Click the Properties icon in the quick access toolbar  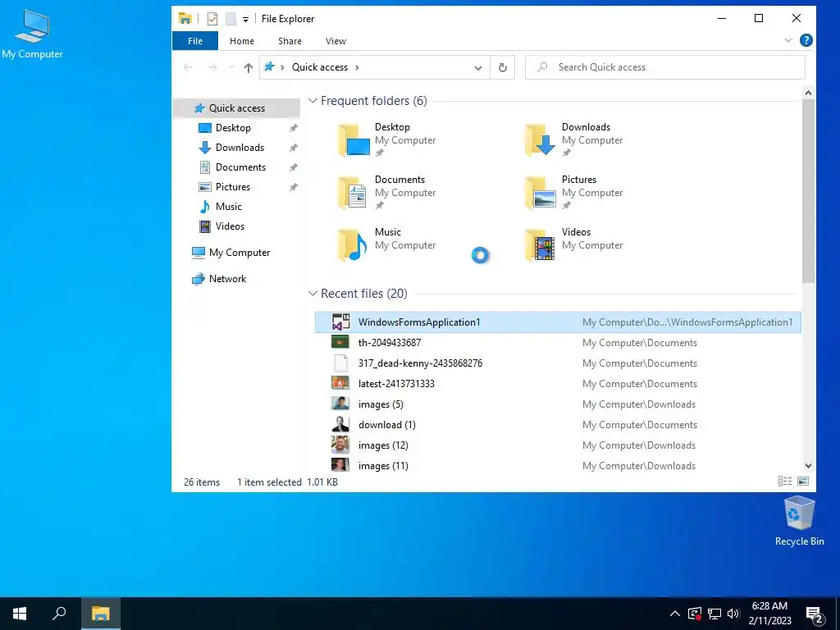[x=212, y=19]
